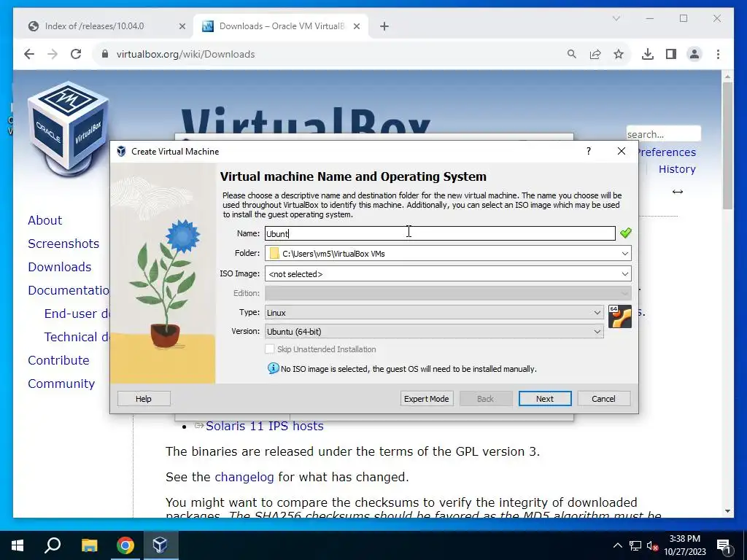Click the Chrome back arrow
Screen dimensions: 747x560
29,54
